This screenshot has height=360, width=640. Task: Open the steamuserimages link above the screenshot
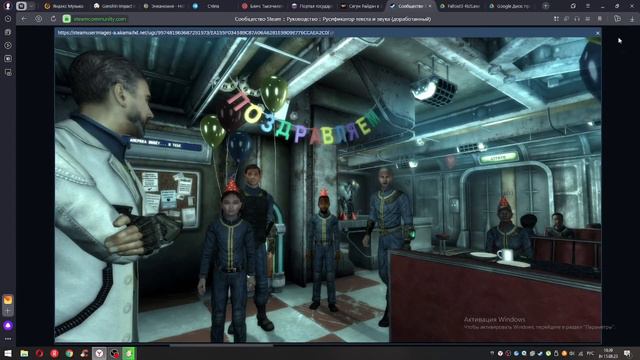click(194, 33)
